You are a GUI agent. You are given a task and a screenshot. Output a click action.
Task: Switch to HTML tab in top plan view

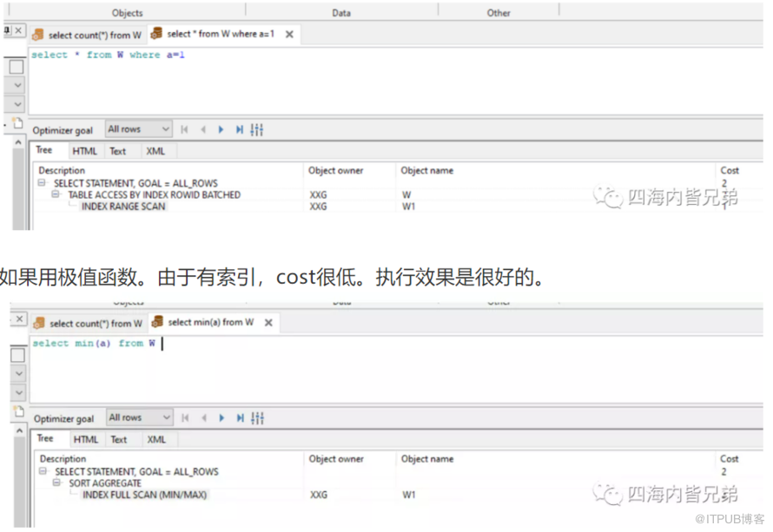85,151
